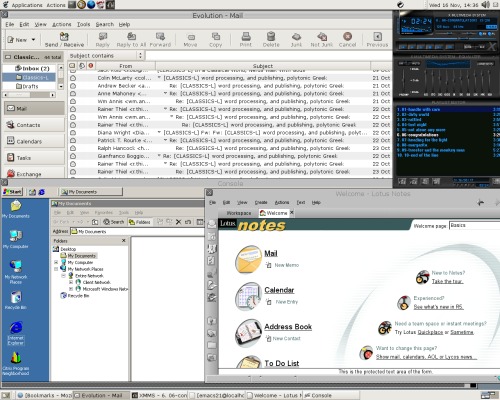Expand My Computer in Folders tree
This screenshot has width=500, height=400.
click(56, 262)
